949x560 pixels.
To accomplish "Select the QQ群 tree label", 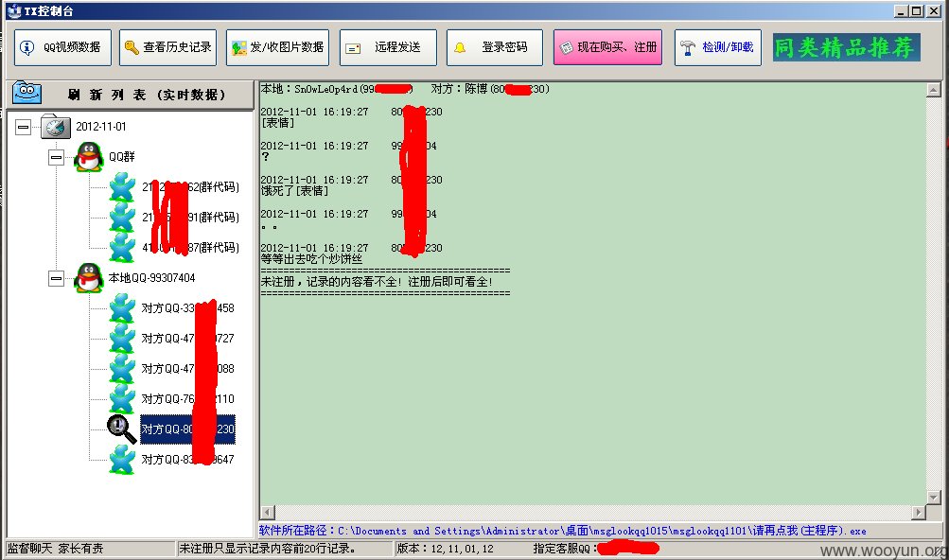I will tap(122, 157).
